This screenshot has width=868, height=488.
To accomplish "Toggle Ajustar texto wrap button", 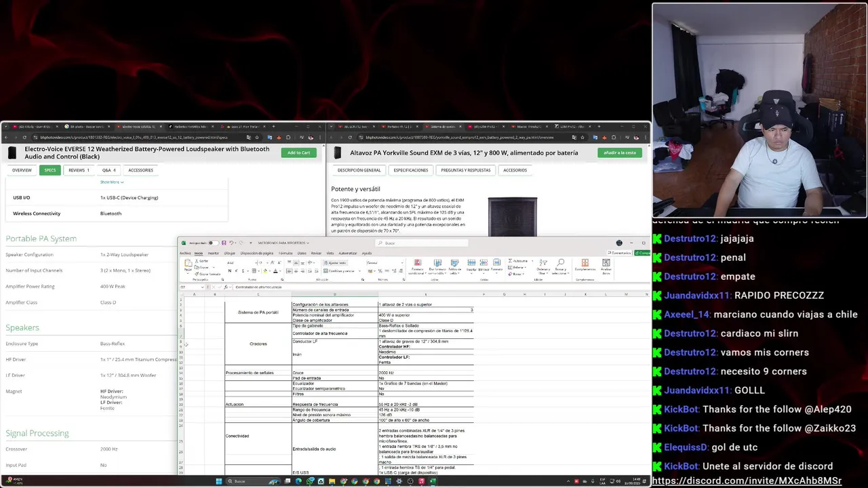I will pos(336,262).
